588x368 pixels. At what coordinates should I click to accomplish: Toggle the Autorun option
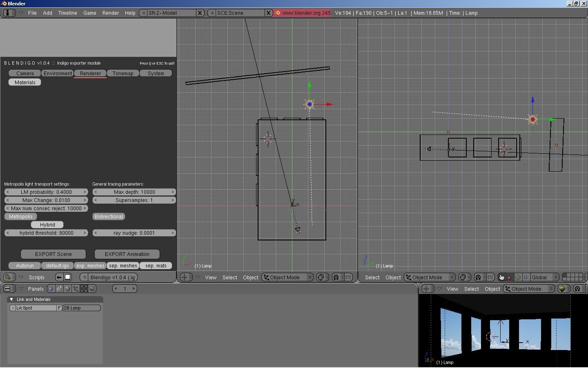tap(24, 265)
